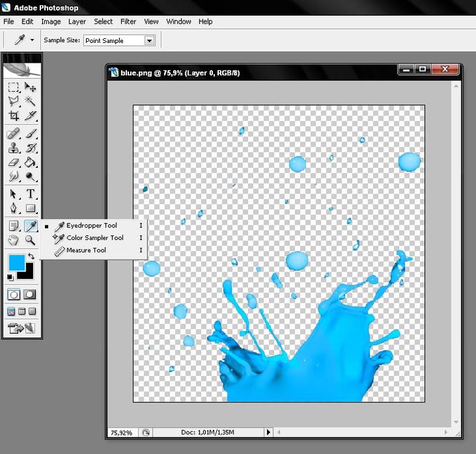Select the Path Selection tool
Screen dimensions: 476x454
[x=13, y=194]
